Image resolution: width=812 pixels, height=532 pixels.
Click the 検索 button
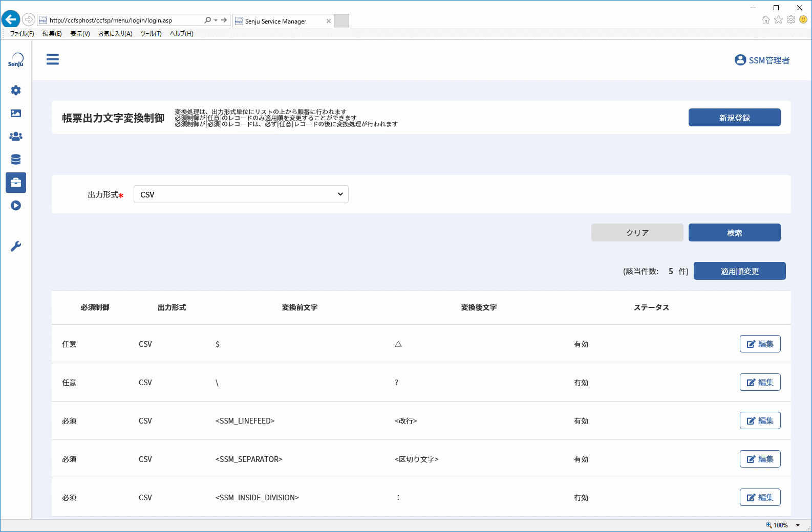[735, 233]
